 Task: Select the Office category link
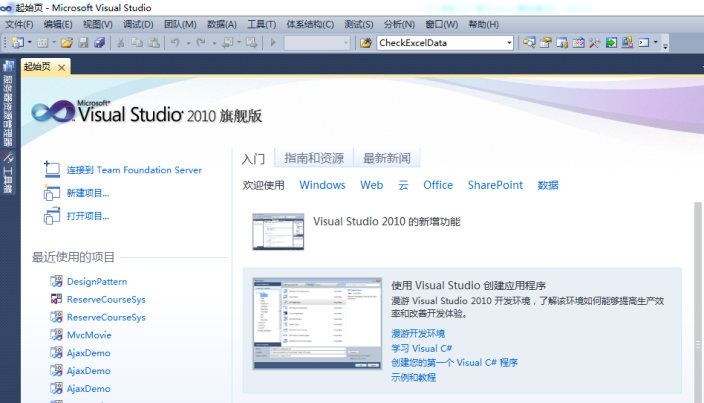[x=438, y=185]
